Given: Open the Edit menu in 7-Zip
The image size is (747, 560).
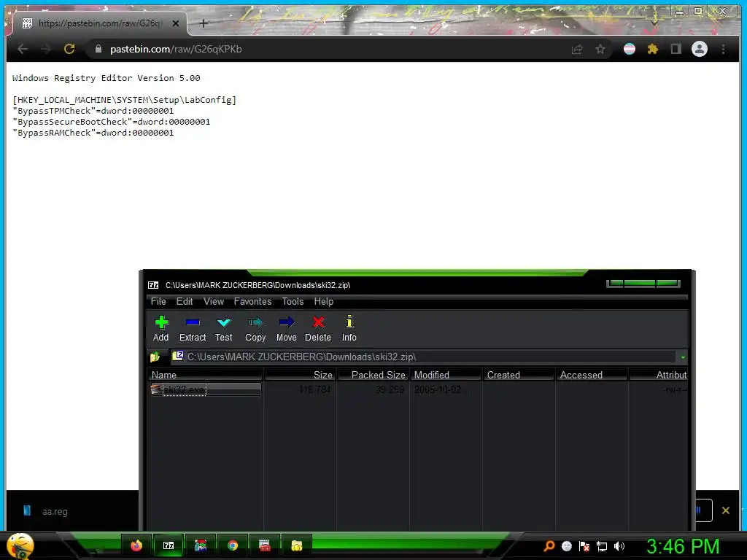Looking at the screenshot, I should (185, 301).
